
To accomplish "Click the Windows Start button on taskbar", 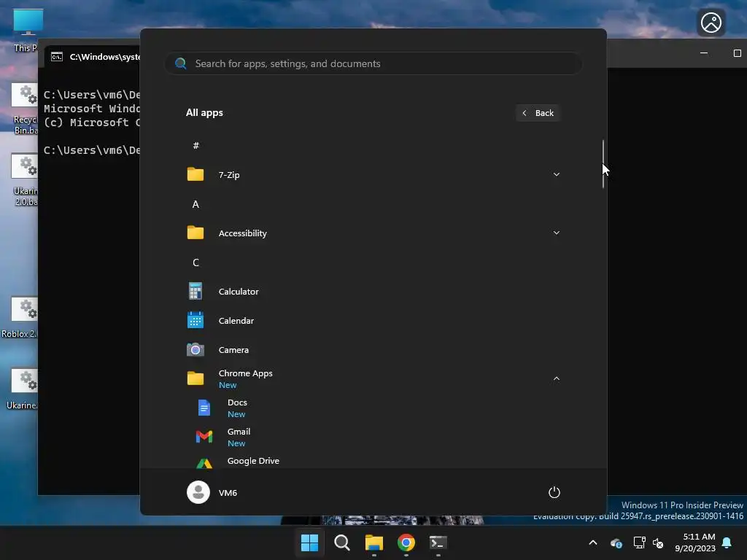I will pyautogui.click(x=309, y=542).
